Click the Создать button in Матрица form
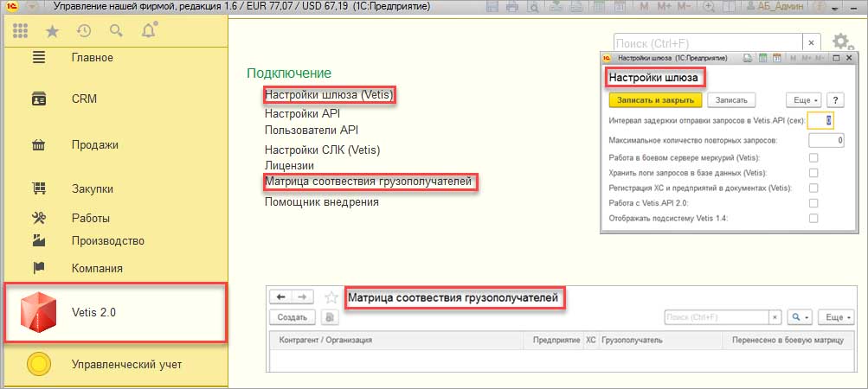 pos(292,317)
